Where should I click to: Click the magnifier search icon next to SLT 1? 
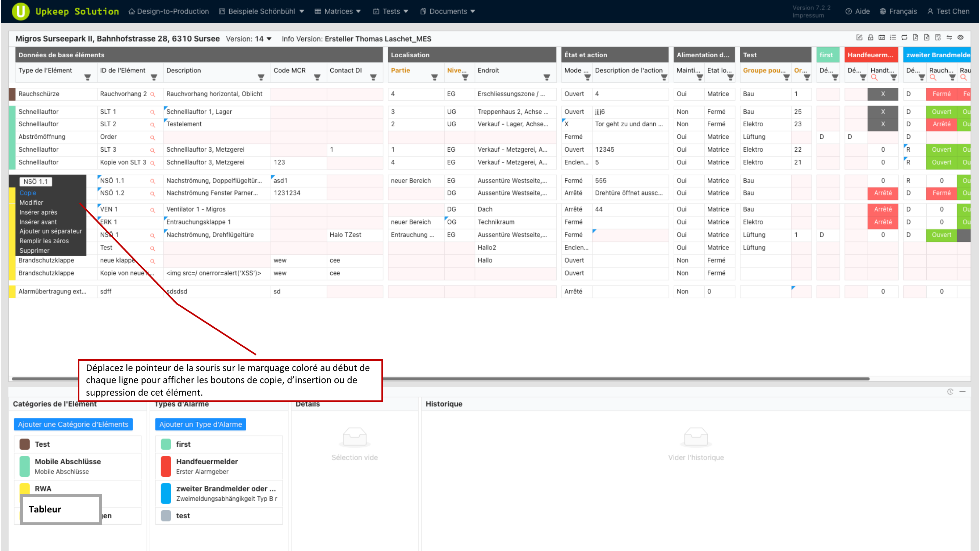[x=152, y=112]
